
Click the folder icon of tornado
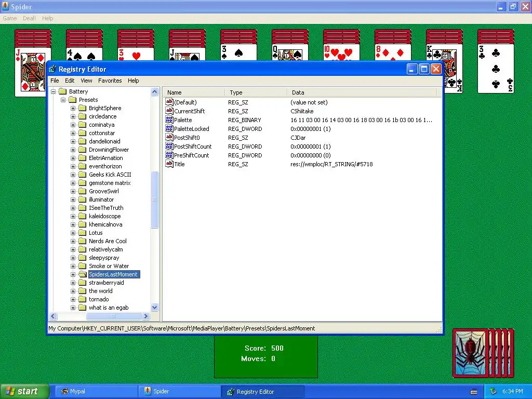(83, 299)
